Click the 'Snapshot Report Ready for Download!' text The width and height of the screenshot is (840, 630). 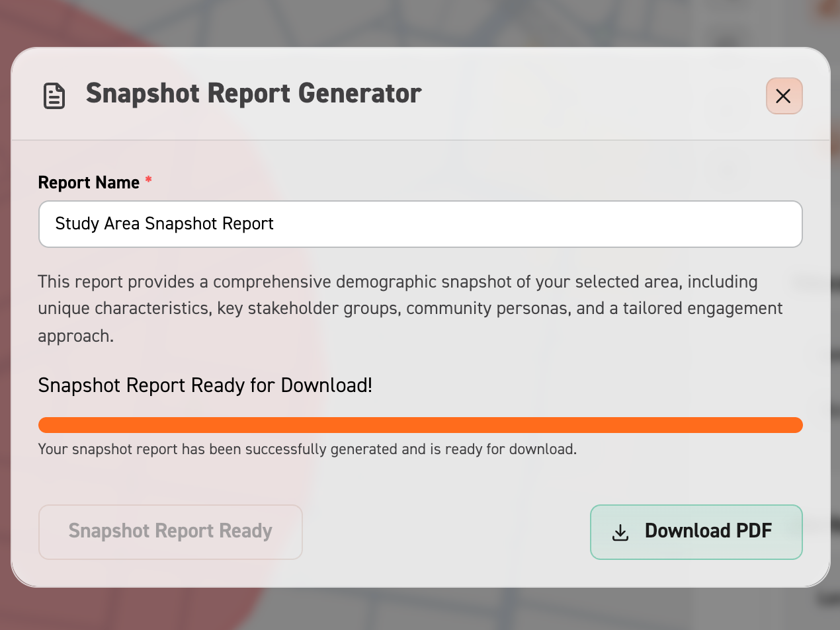click(205, 385)
